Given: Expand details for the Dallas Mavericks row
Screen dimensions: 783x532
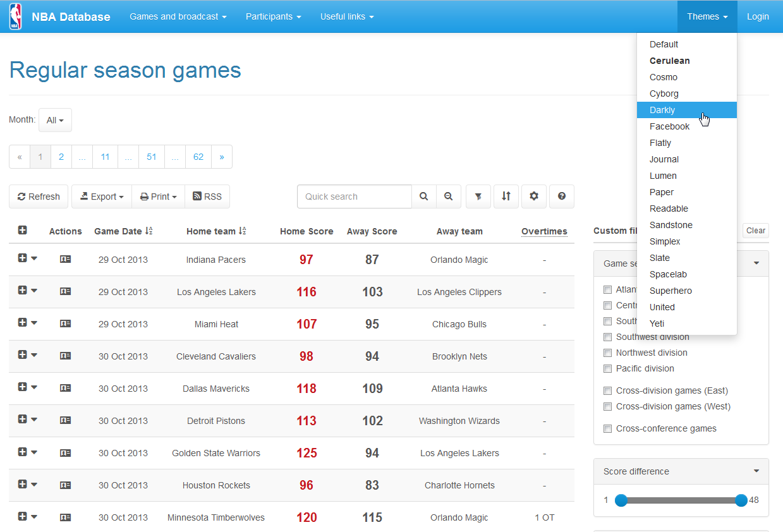Looking at the screenshot, I should pos(22,386).
